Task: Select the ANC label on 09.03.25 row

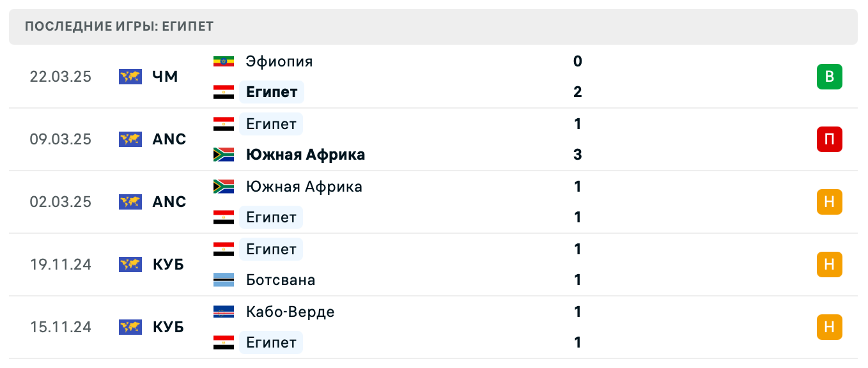Action: (x=169, y=139)
